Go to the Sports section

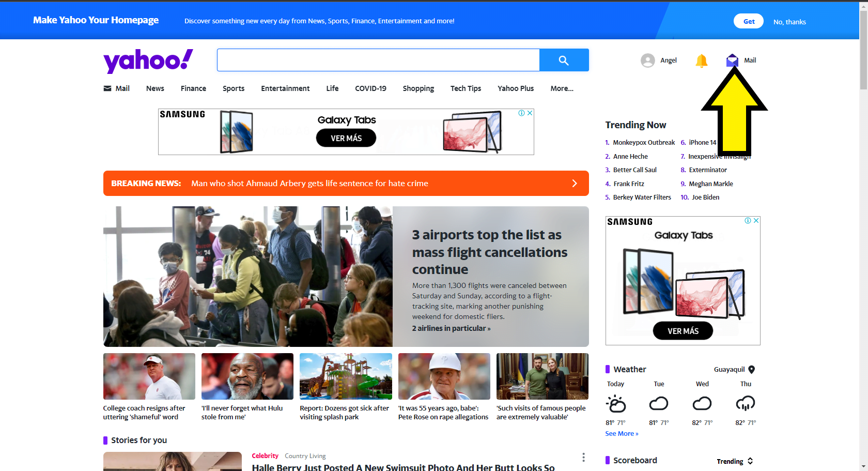click(x=234, y=88)
